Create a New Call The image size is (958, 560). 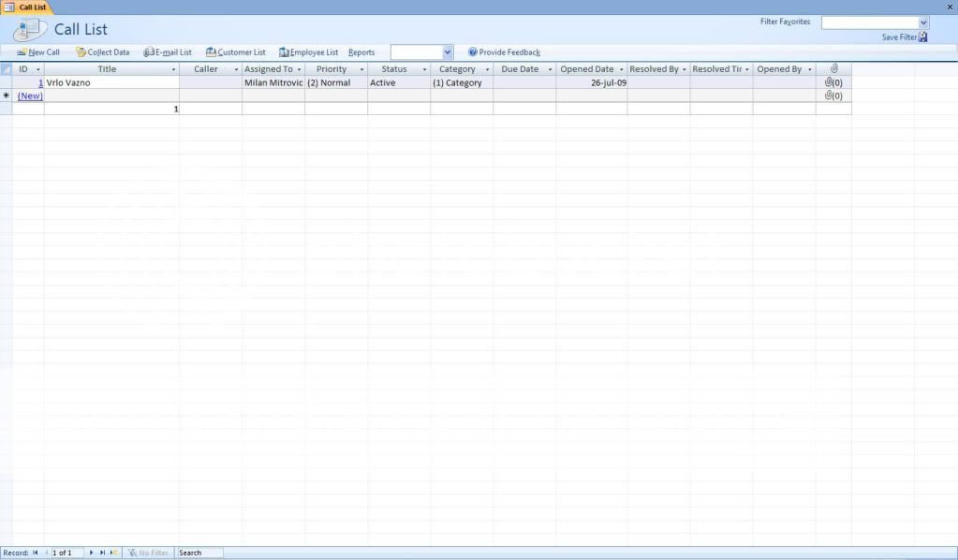37,52
